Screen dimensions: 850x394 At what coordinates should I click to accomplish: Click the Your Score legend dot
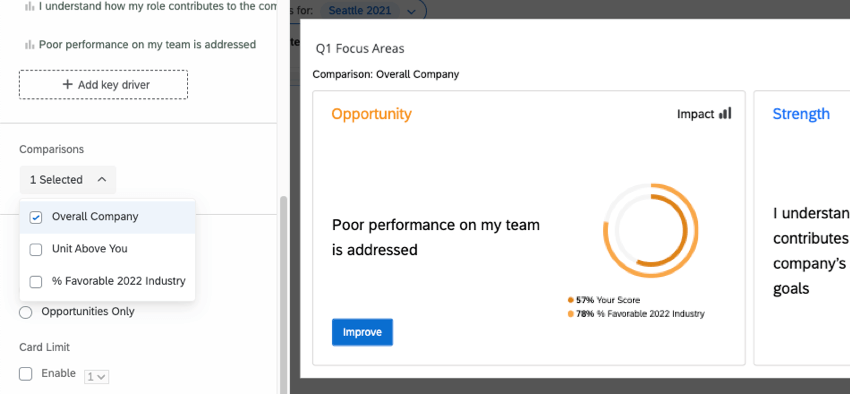point(570,300)
